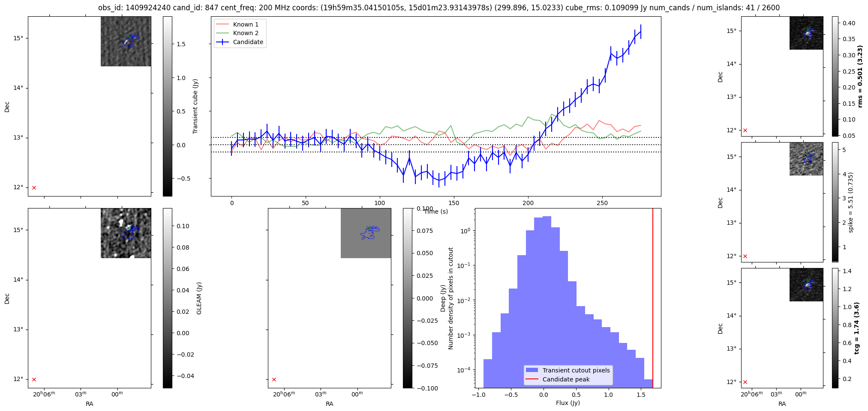Click the red X marker in the GLEAM panel
Image resolution: width=868 pixels, height=411 pixels.
point(34,379)
